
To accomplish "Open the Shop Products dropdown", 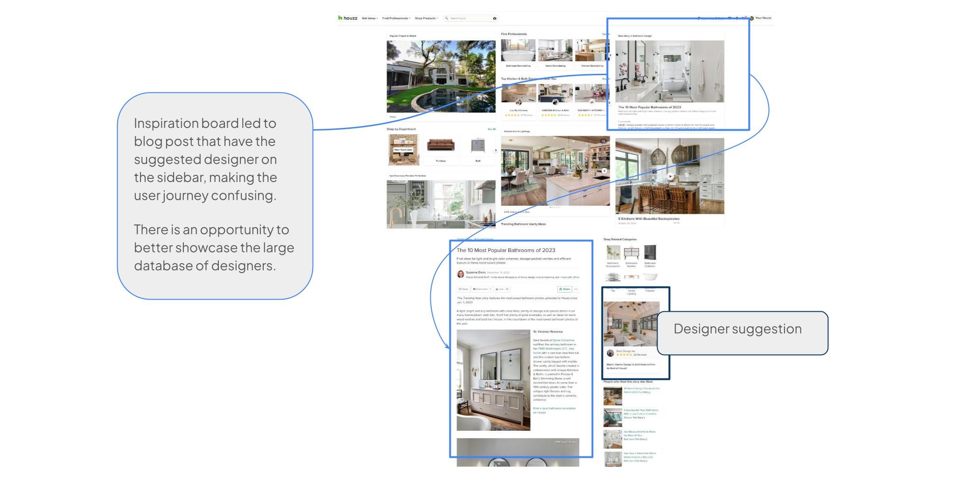I will [426, 18].
